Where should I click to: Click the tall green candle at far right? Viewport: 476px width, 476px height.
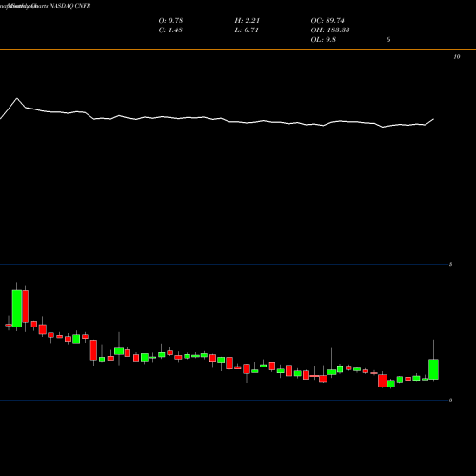pos(434,369)
